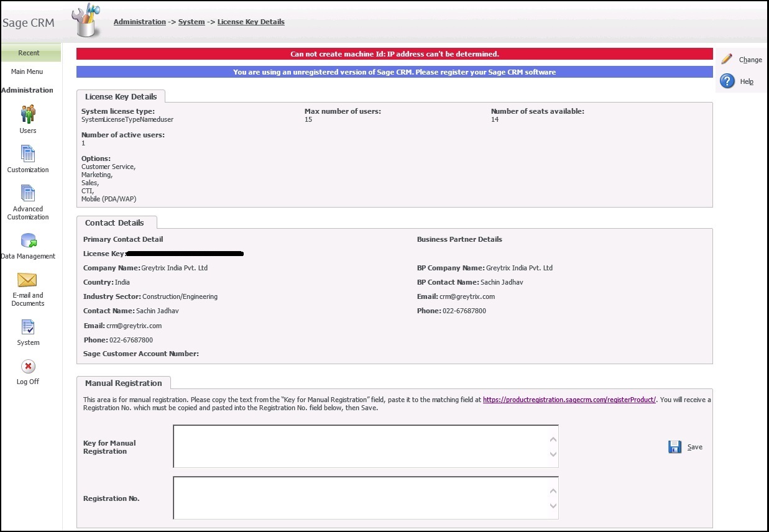Open the E-mail and Documents envelope icon
The image size is (769, 532).
point(27,280)
